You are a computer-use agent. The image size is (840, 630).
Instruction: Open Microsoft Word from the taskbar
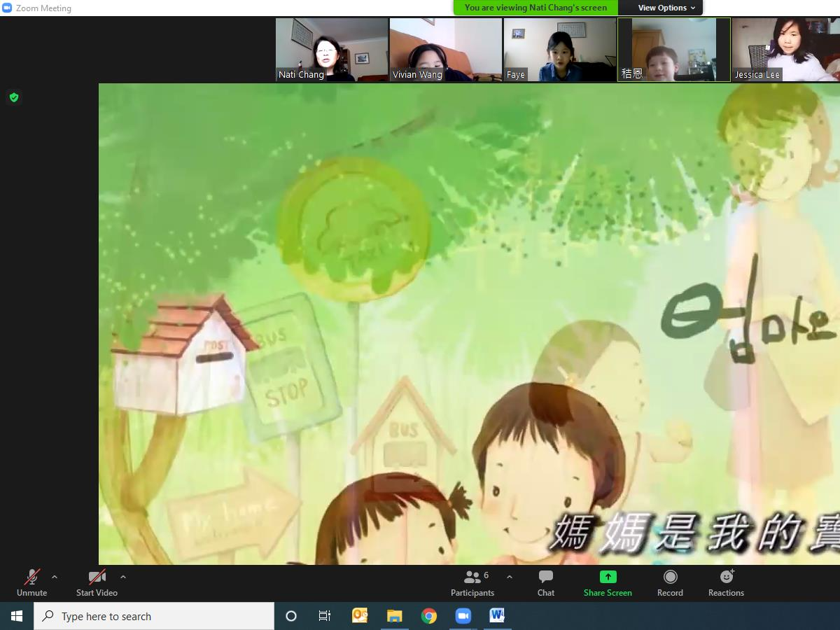(497, 616)
